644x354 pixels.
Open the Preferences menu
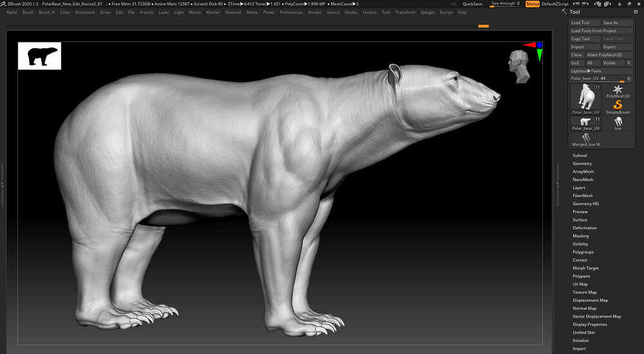[291, 12]
